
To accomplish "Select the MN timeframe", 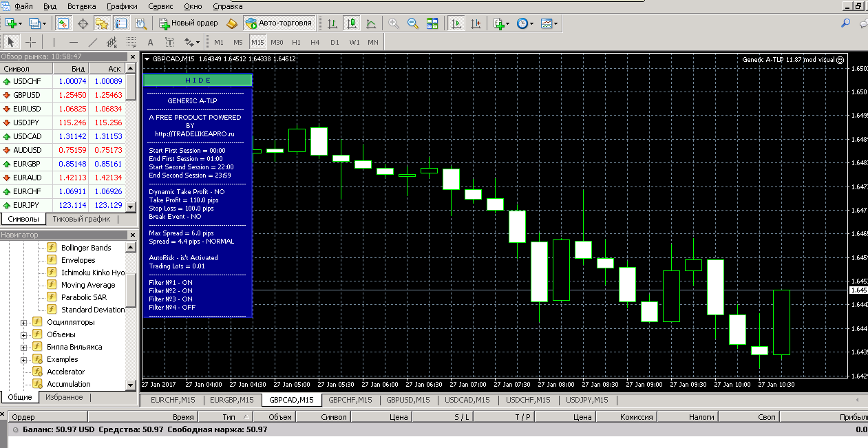I will [x=373, y=42].
